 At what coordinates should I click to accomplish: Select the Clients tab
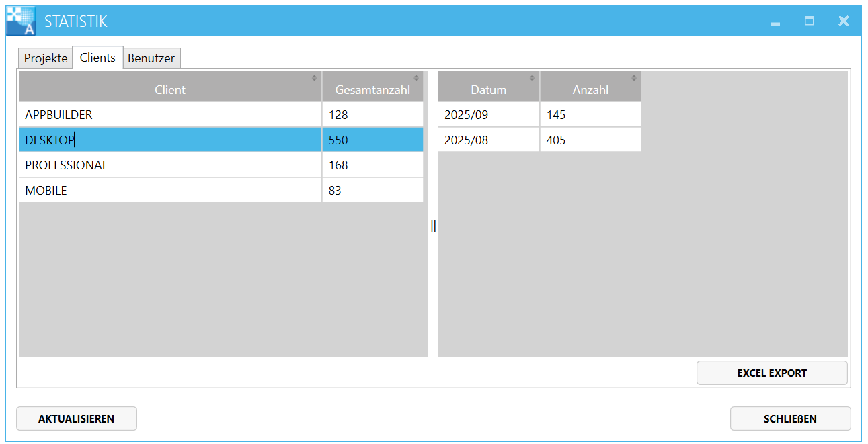point(97,58)
